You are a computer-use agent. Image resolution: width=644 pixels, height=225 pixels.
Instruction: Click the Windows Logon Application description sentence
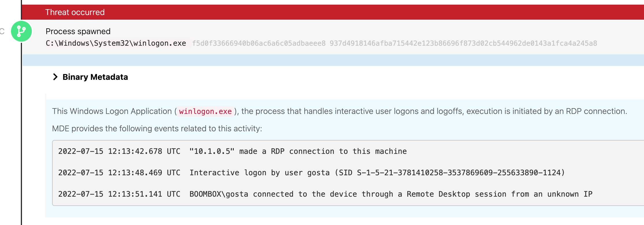339,111
